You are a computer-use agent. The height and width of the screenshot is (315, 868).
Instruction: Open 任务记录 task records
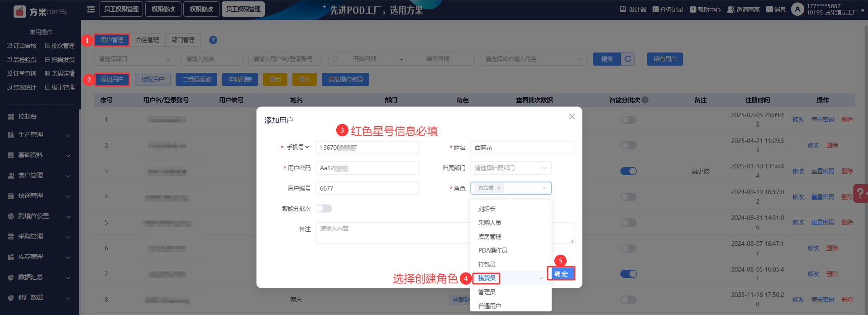point(668,9)
